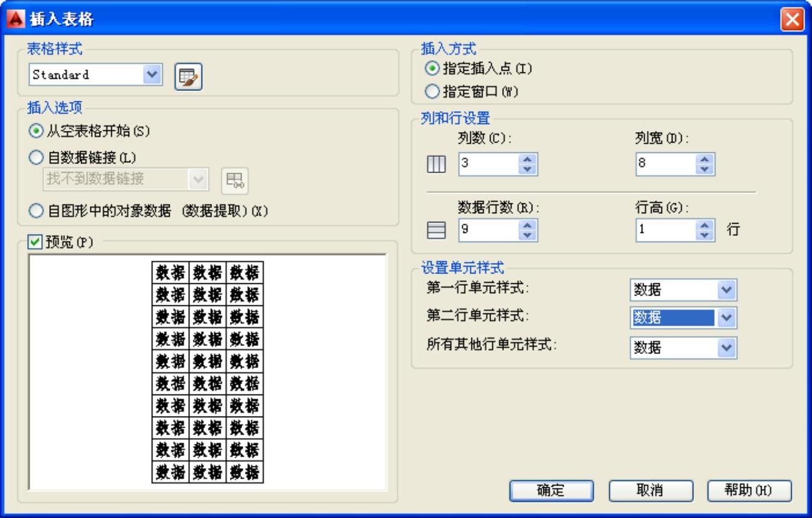
Task: Decrease 行高 with down arrow
Action: click(x=705, y=236)
